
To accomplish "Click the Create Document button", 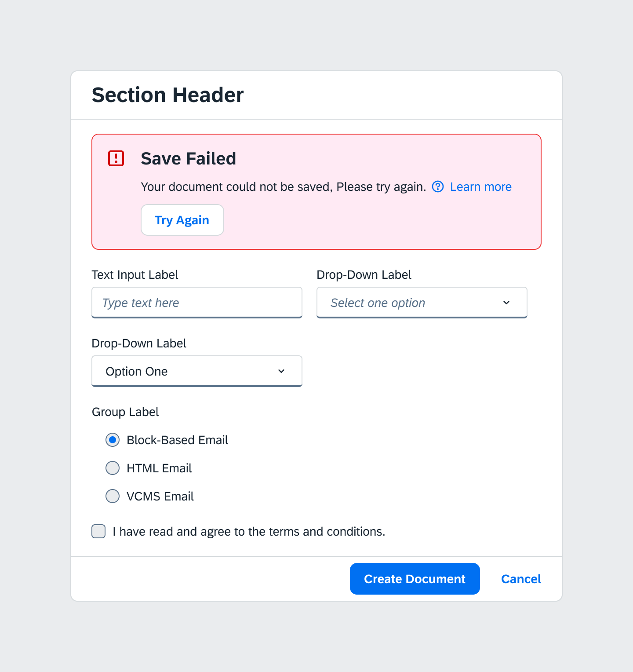I will (415, 579).
